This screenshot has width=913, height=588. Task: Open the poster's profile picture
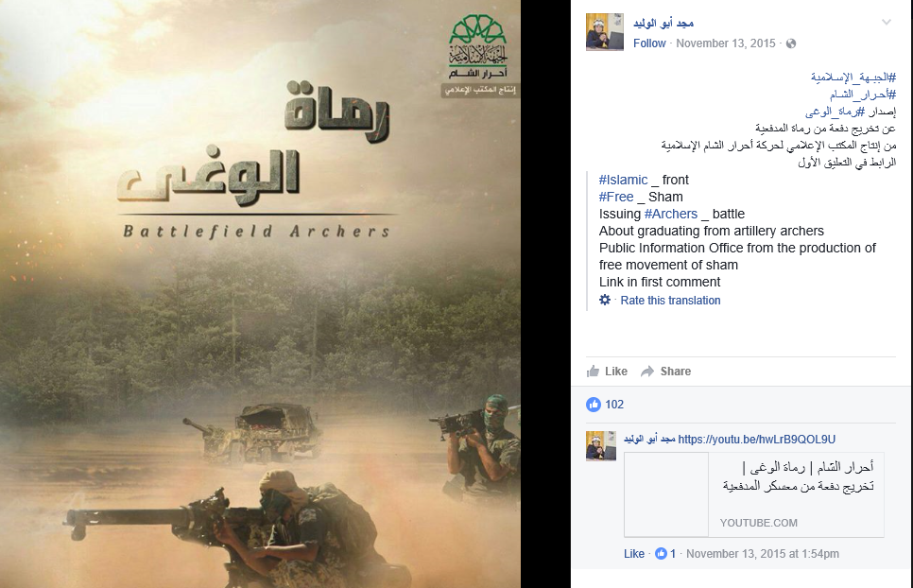[x=605, y=32]
